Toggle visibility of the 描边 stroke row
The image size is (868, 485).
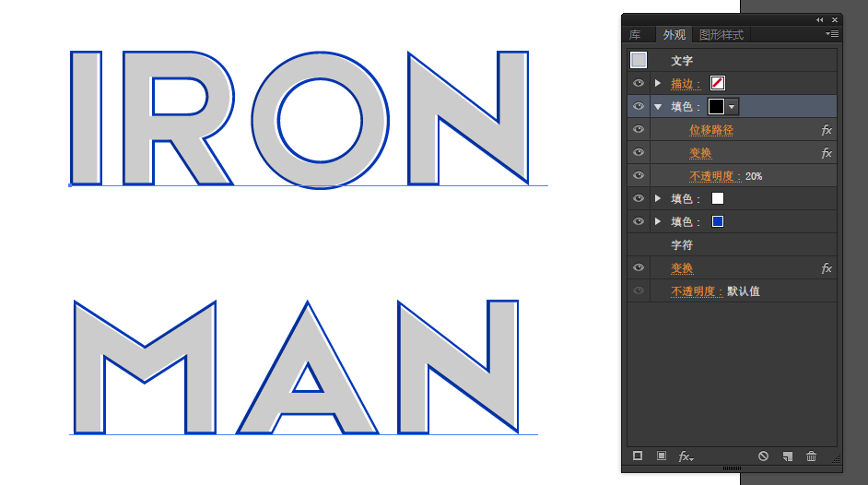click(639, 83)
